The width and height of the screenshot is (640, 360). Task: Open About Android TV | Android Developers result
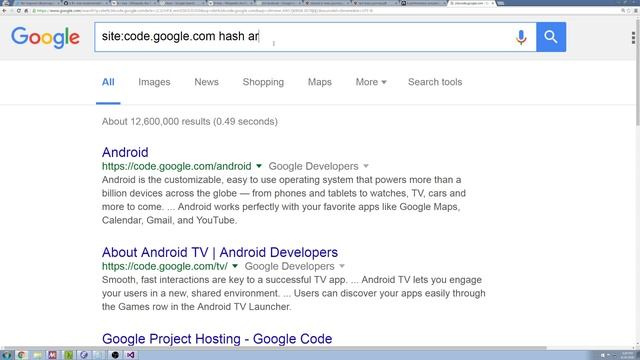[220, 252]
